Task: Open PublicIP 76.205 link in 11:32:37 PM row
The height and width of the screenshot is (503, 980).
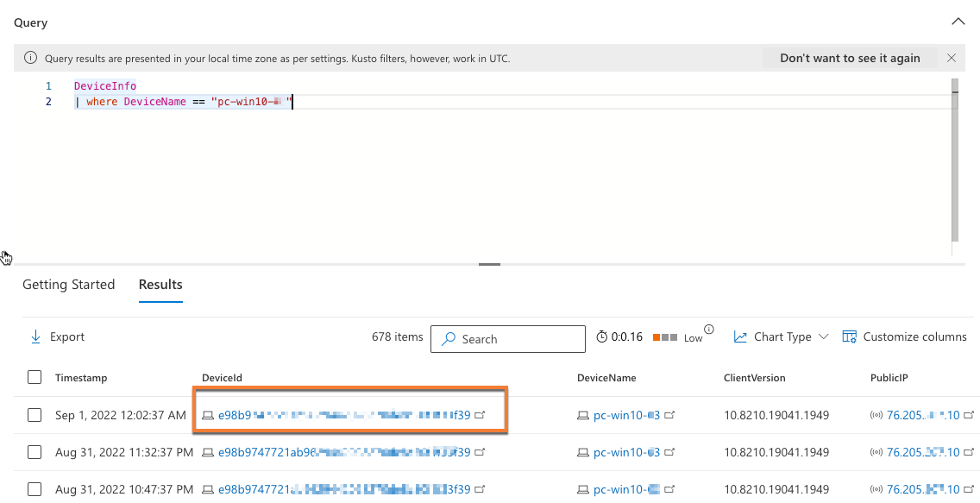Action: [922, 452]
